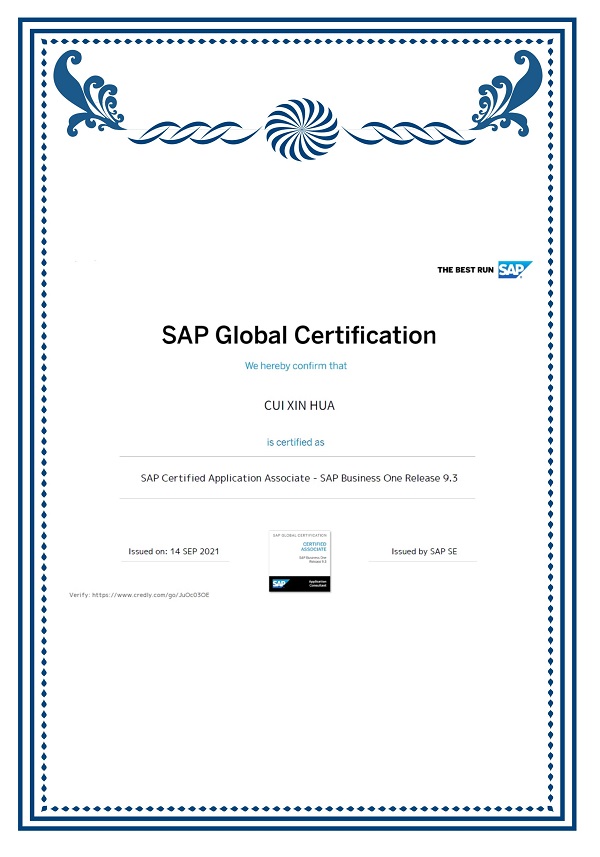Click the small SAP logo inside badge
This screenshot has height=857, width=600.
coord(279,584)
